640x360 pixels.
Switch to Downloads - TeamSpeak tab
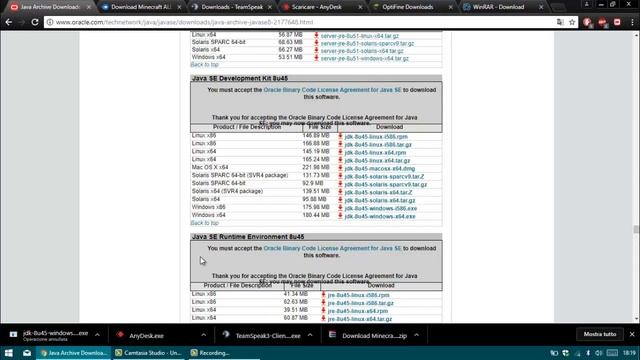pyautogui.click(x=231, y=7)
